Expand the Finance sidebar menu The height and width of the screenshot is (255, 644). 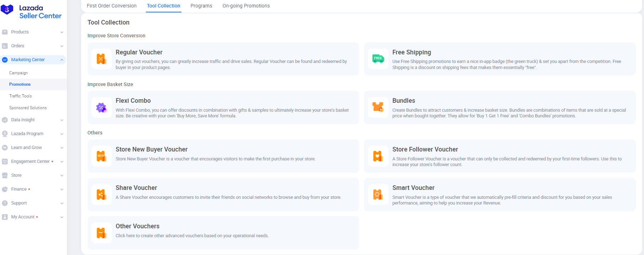pyautogui.click(x=33, y=189)
